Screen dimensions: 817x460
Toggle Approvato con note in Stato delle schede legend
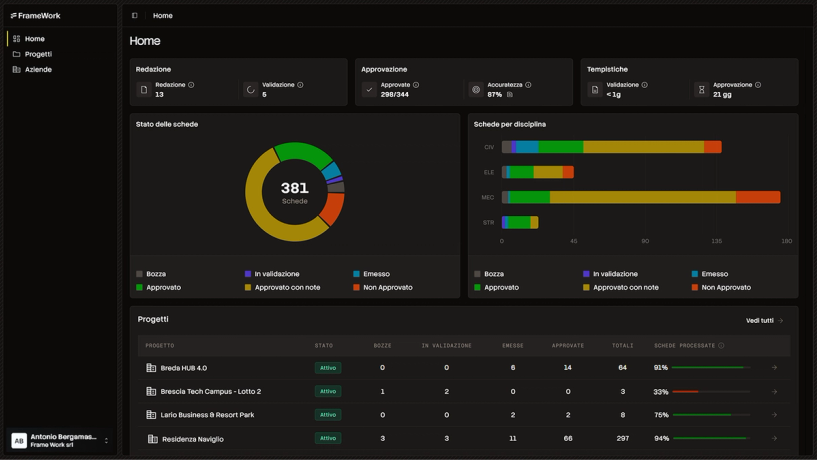click(x=282, y=288)
